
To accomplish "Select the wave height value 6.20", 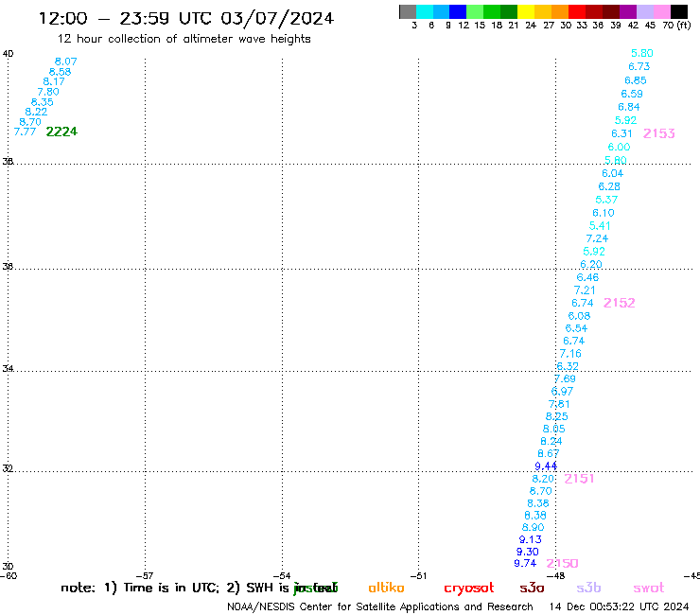I will click(591, 265).
